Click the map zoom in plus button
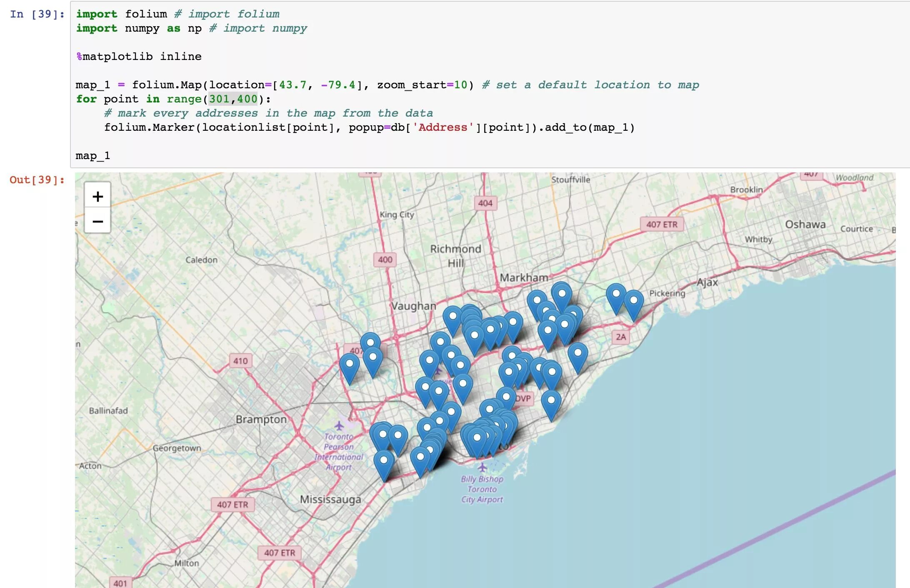This screenshot has height=588, width=910. [97, 196]
